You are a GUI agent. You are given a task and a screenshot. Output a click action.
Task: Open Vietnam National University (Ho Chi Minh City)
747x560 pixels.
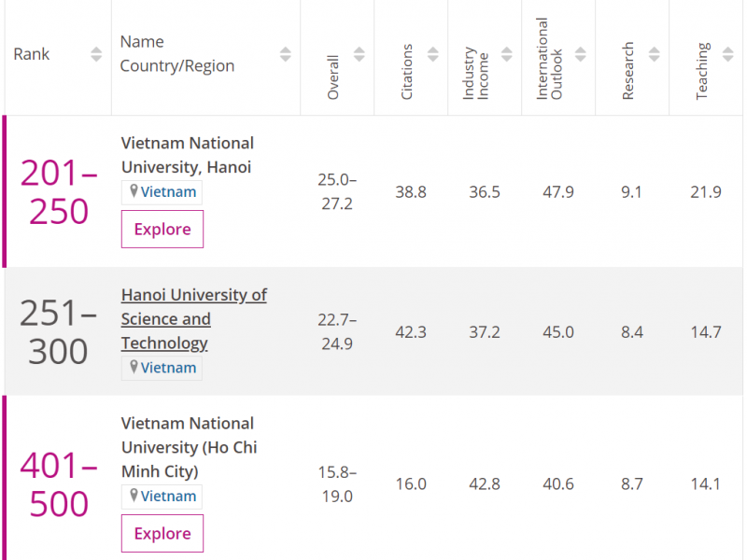[189, 447]
